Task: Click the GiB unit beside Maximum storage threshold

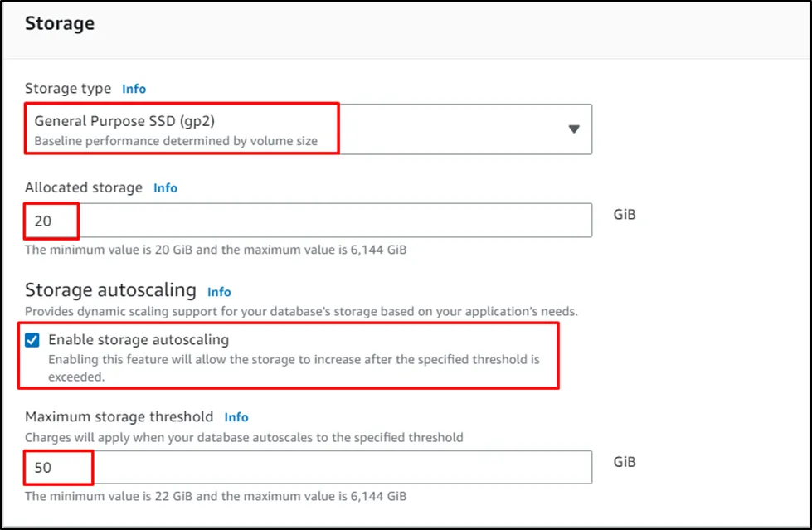Action: click(x=625, y=462)
